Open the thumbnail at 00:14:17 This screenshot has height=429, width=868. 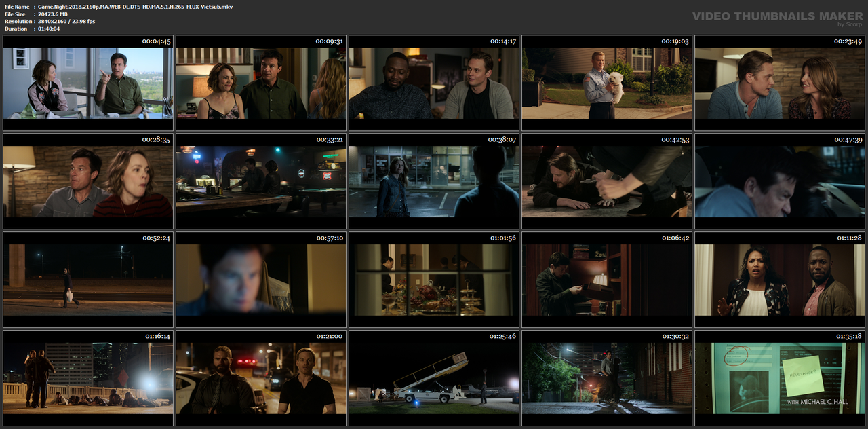(x=434, y=83)
